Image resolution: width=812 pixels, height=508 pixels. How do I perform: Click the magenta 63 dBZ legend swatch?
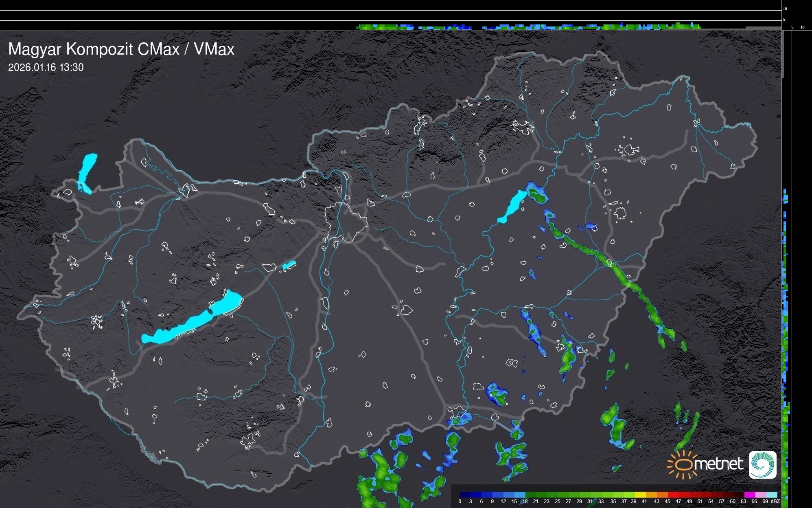(749, 495)
